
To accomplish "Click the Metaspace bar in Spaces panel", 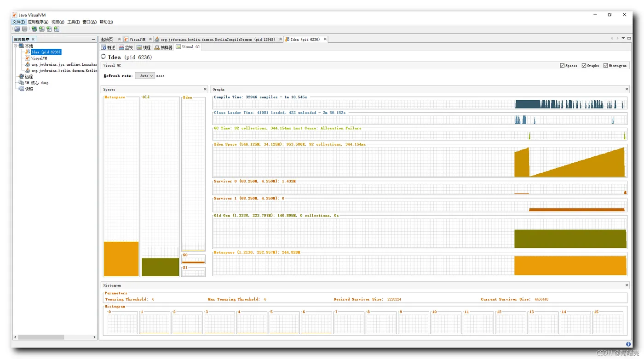I will 121,259.
